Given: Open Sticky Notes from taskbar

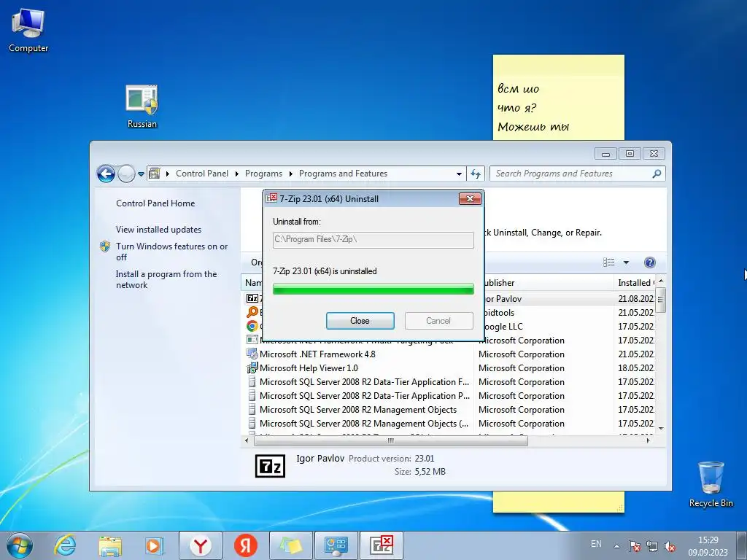Looking at the screenshot, I should click(x=290, y=545).
